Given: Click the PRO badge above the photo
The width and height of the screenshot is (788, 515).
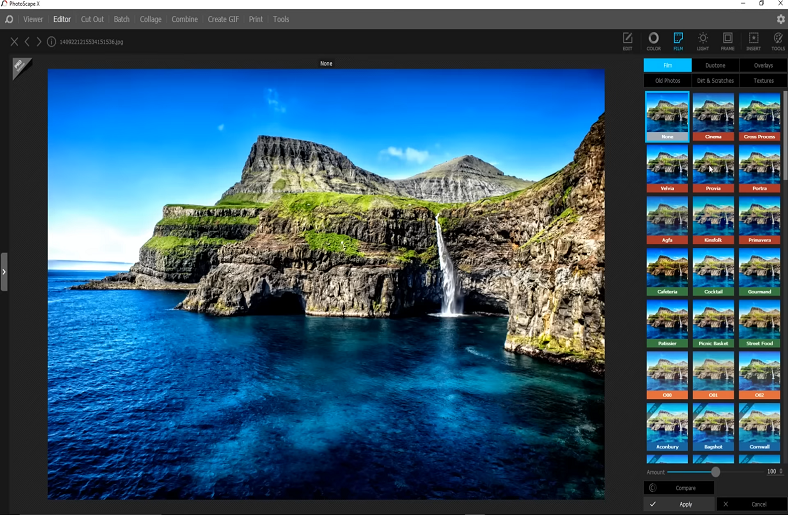Looking at the screenshot, I should click(21, 67).
